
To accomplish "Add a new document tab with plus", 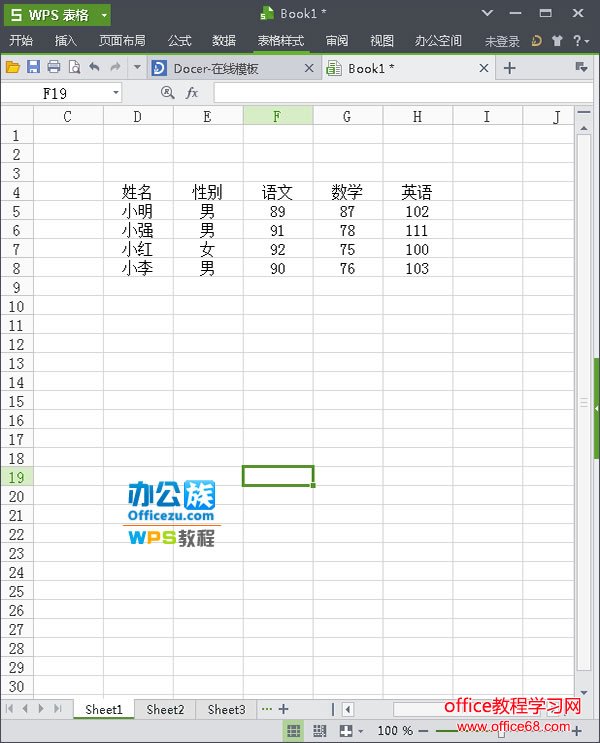I will click(x=509, y=68).
